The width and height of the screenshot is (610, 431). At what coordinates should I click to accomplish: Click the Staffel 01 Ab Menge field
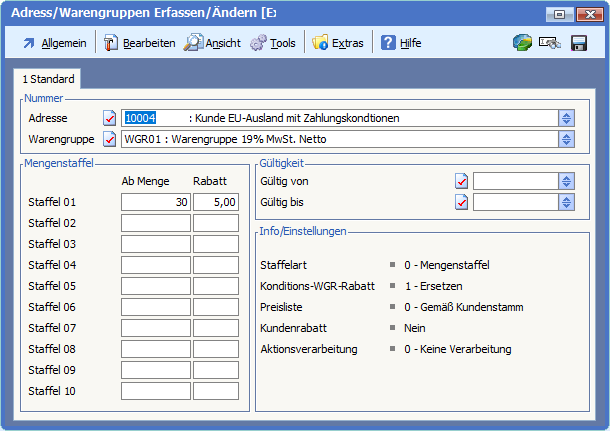155,202
